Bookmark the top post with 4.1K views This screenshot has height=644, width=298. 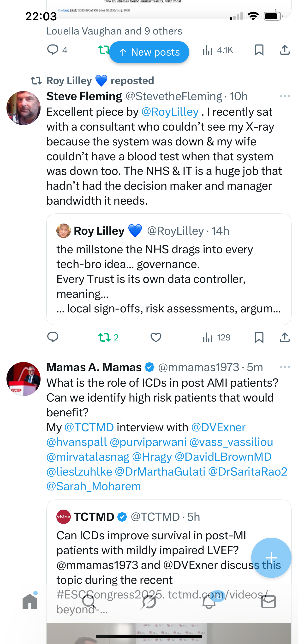coord(259,50)
